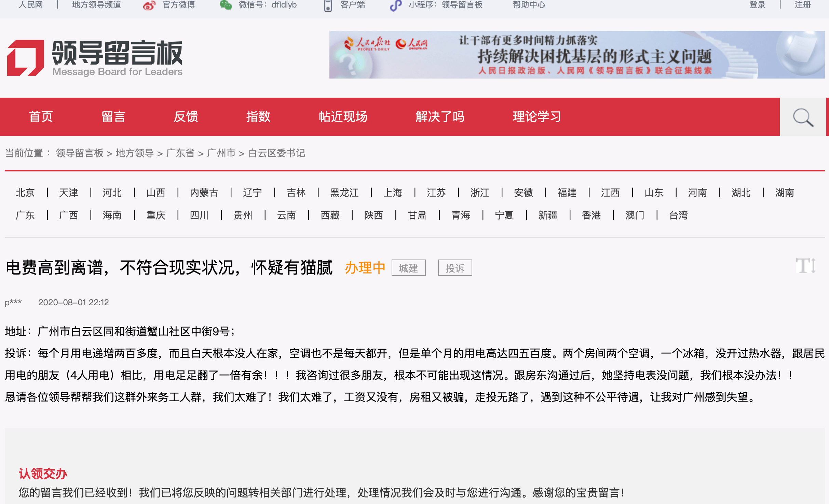
Task: Go to the 首页 home tab
Action: click(x=41, y=117)
